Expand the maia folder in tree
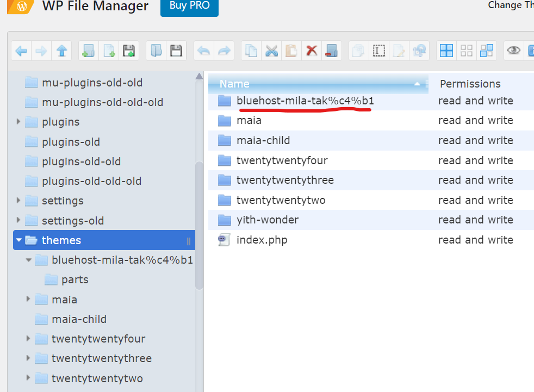The image size is (534, 392). click(x=28, y=299)
